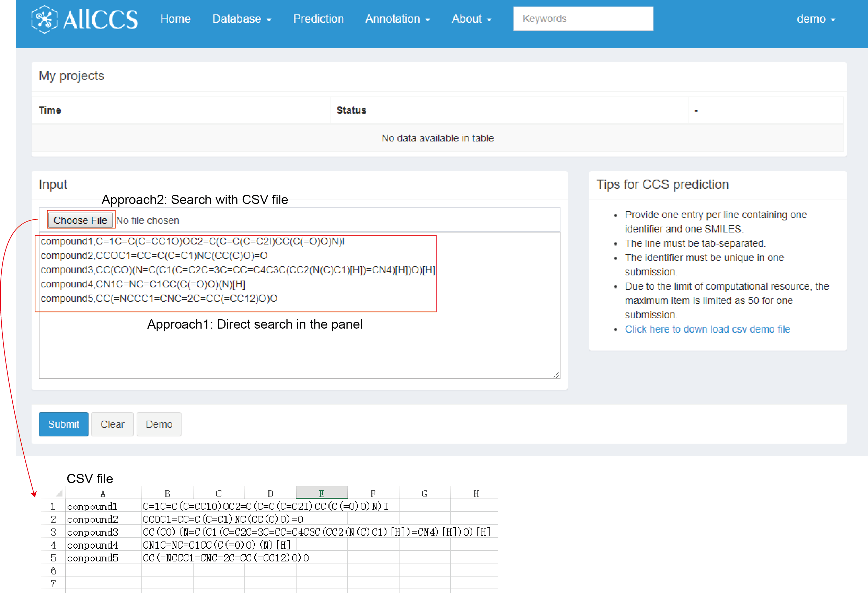Select column B header in CSV sheet
This screenshot has height=593, width=868.
(x=167, y=493)
